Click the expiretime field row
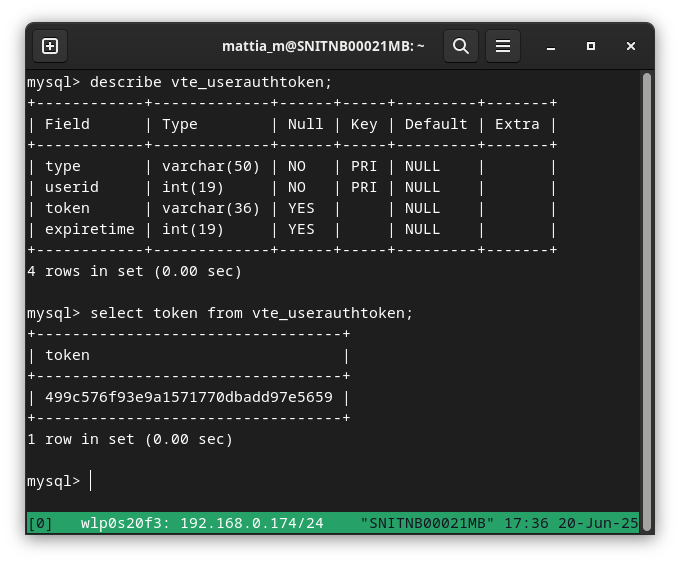Viewport: 680px width, 563px height. pyautogui.click(x=292, y=229)
